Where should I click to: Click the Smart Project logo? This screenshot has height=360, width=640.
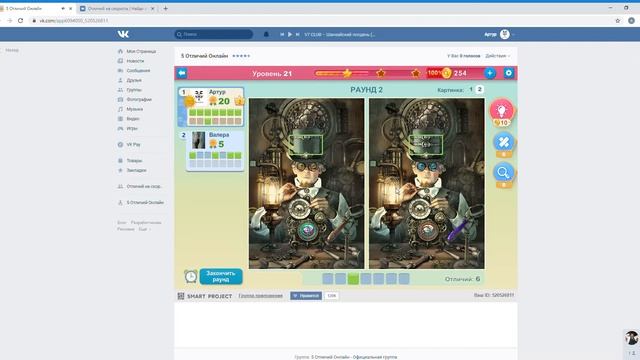(205, 296)
